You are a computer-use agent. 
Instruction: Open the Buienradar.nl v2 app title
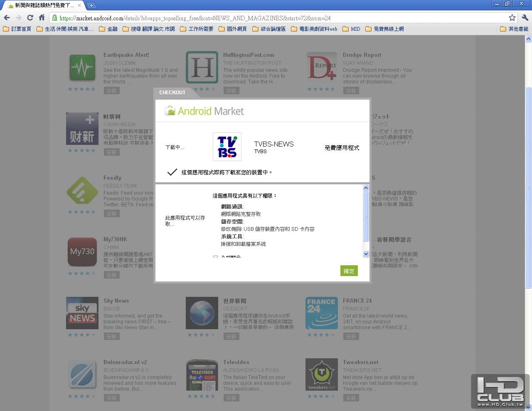point(125,362)
